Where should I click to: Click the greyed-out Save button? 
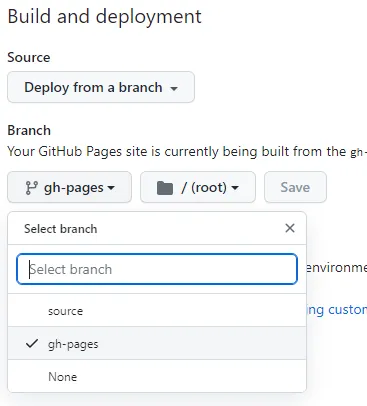[x=295, y=187]
